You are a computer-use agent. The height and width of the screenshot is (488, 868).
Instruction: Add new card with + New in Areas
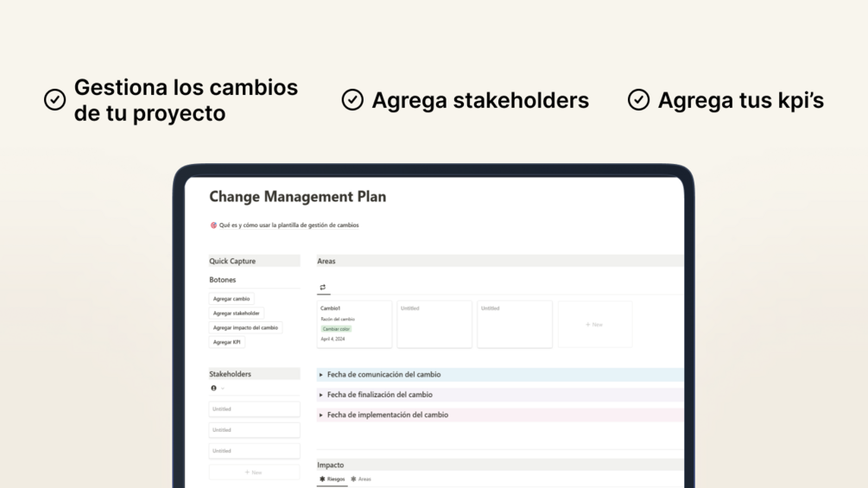594,325
